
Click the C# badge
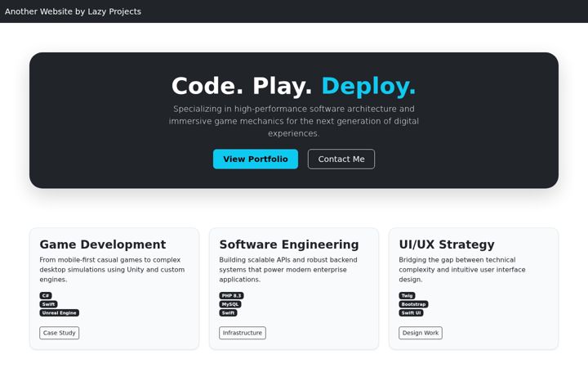46,295
